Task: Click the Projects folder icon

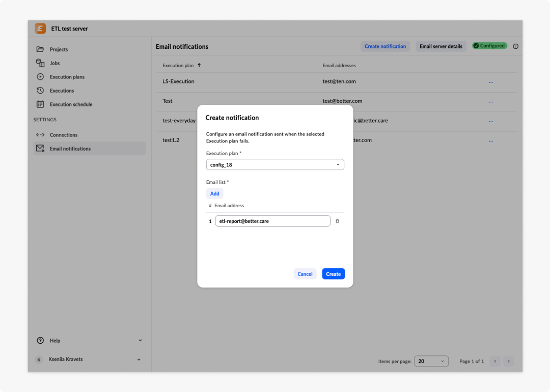Action: coord(40,49)
